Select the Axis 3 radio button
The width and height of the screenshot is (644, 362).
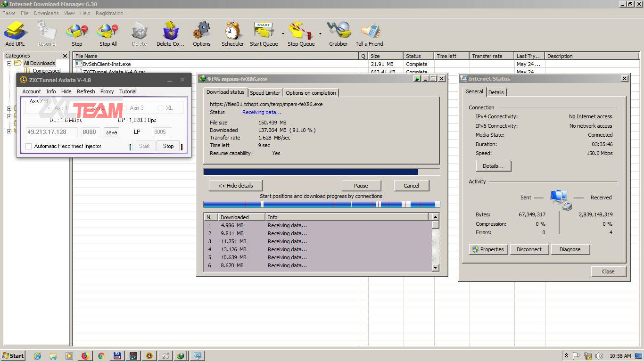point(124,108)
